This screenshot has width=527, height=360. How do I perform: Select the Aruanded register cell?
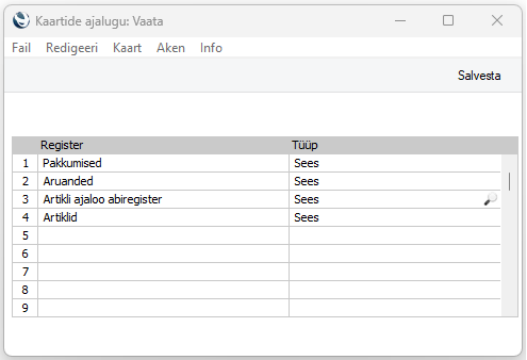(163, 181)
